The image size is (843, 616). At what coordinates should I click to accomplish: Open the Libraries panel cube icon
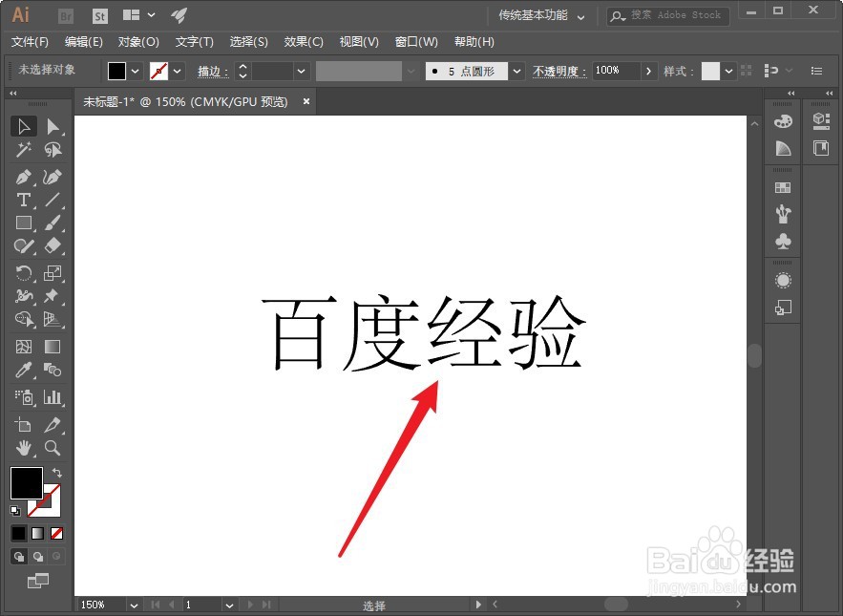[821, 120]
